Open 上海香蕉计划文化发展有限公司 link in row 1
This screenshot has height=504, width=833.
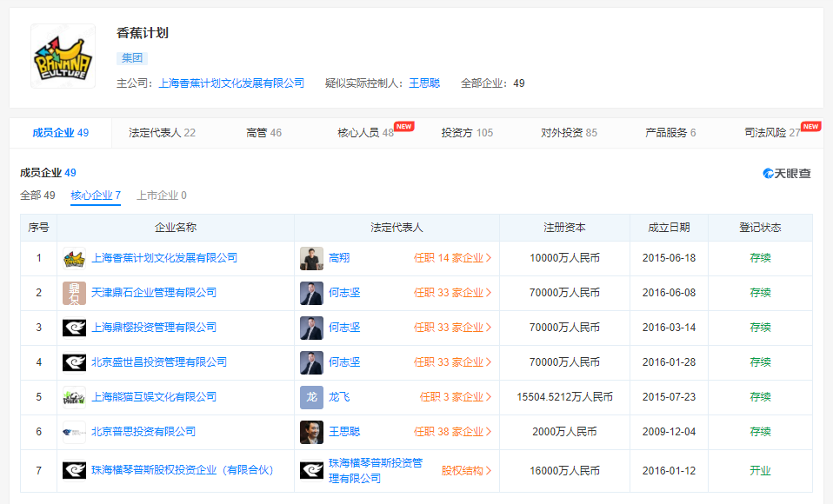[x=164, y=258]
